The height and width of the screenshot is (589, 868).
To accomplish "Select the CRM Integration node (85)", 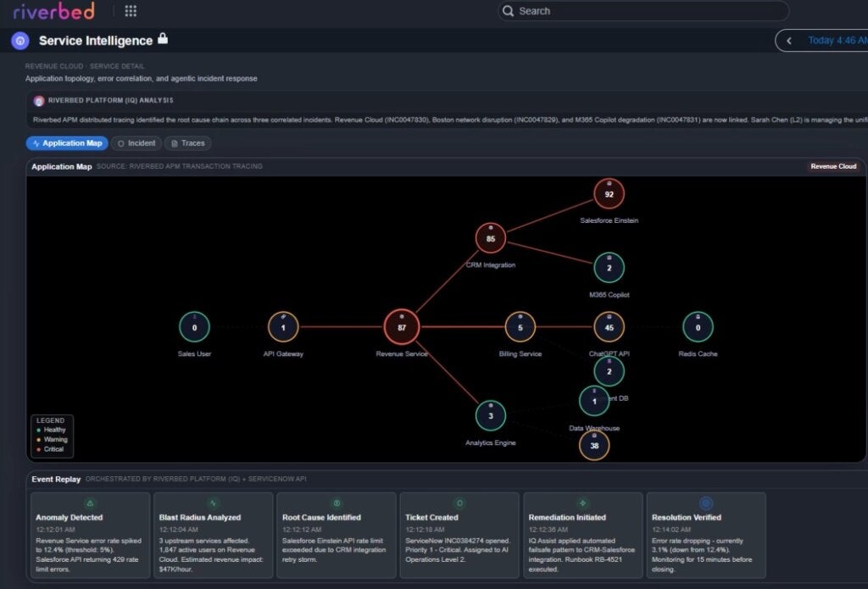I will click(491, 239).
